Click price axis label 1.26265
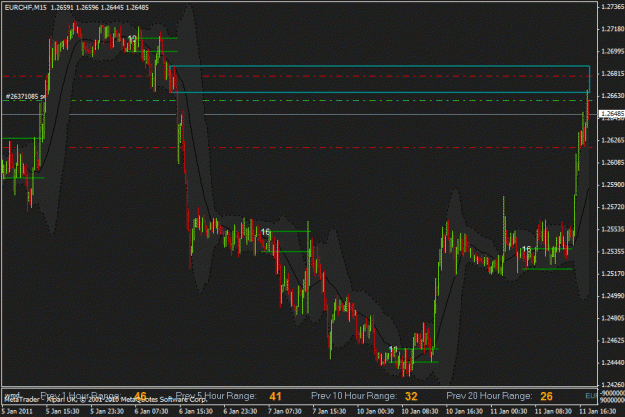 pyautogui.click(x=613, y=140)
